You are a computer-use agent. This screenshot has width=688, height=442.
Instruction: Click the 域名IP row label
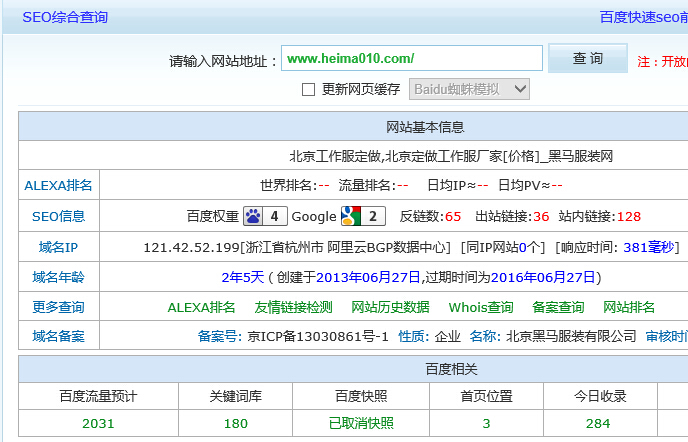coord(58,247)
